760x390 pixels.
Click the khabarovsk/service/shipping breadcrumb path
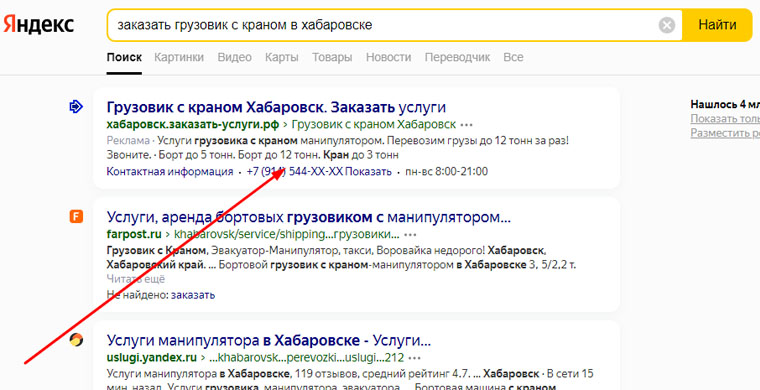coord(286,234)
